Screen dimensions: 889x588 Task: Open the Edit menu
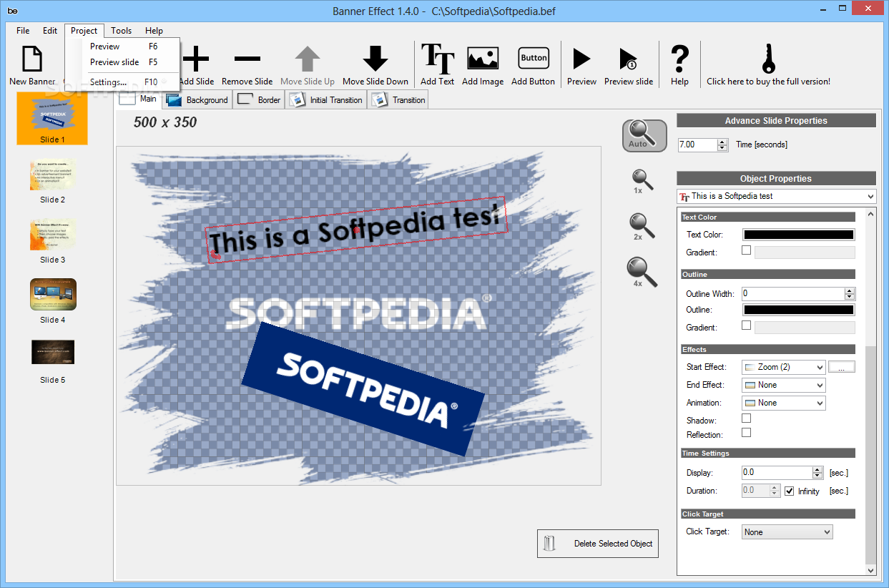(x=50, y=31)
